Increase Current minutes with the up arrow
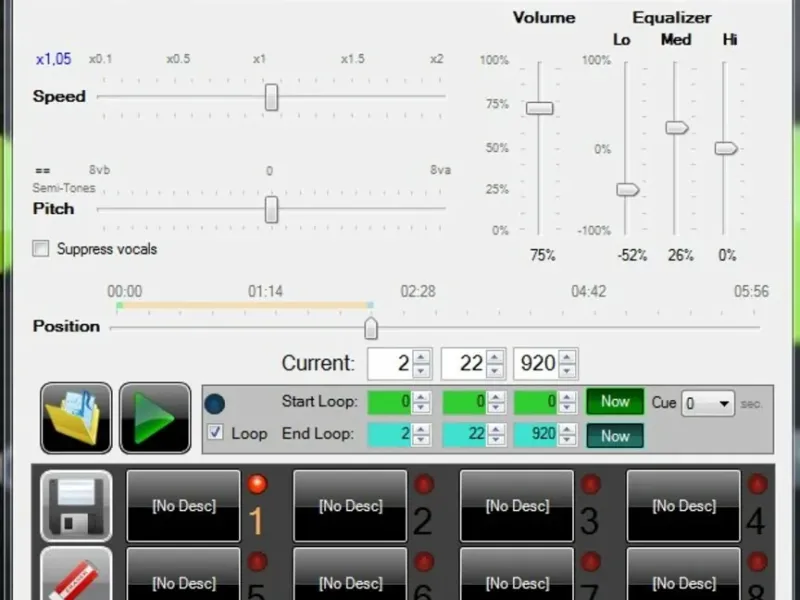Image resolution: width=800 pixels, height=600 pixels. [421, 357]
